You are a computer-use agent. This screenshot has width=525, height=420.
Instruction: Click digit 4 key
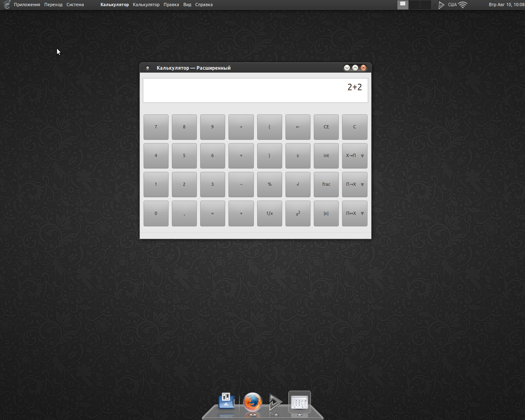[x=156, y=156]
